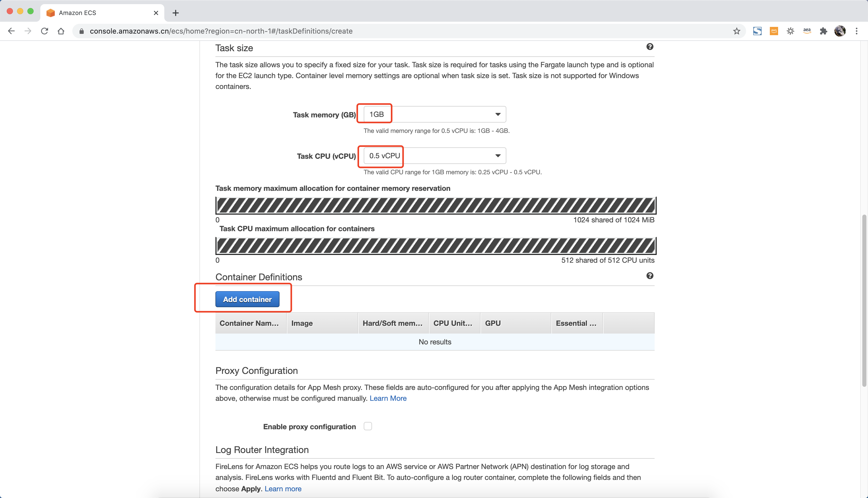
Task: Click the back navigation arrow
Action: pyautogui.click(x=12, y=31)
